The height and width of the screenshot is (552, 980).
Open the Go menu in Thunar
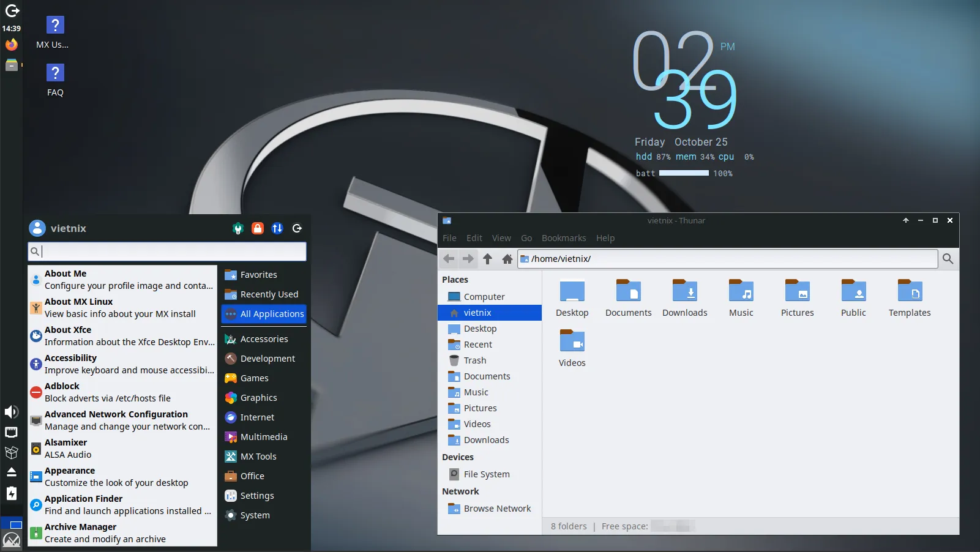point(526,238)
